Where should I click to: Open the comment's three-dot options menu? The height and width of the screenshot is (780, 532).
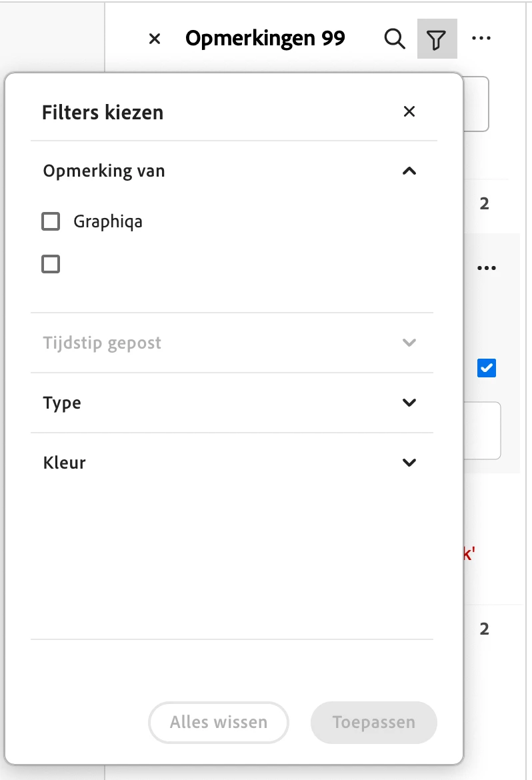click(x=487, y=268)
